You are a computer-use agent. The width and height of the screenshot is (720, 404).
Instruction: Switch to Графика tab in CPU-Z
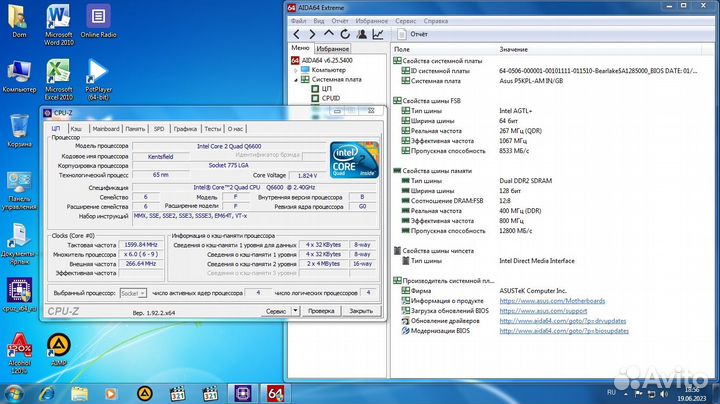point(185,129)
